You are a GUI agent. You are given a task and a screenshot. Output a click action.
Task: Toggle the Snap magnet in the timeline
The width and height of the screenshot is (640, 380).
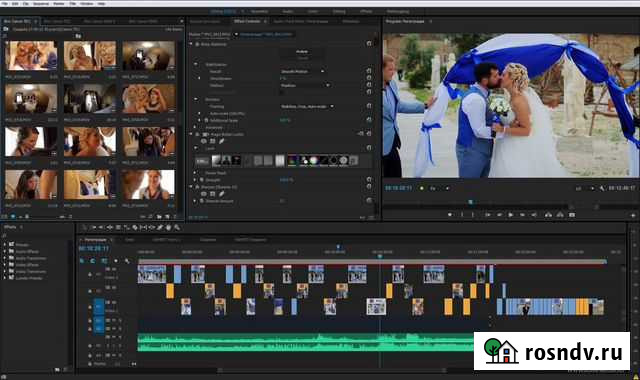click(x=93, y=260)
